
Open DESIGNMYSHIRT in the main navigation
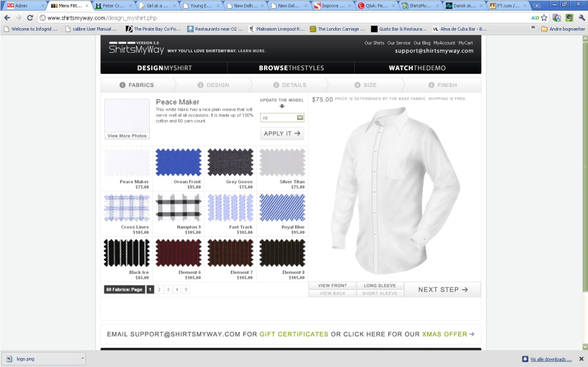164,68
